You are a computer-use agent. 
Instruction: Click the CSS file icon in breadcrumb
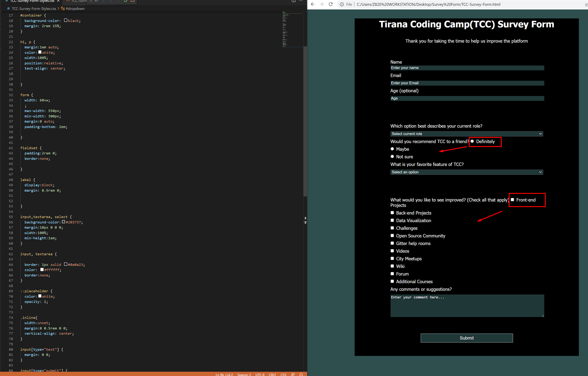pos(8,9)
